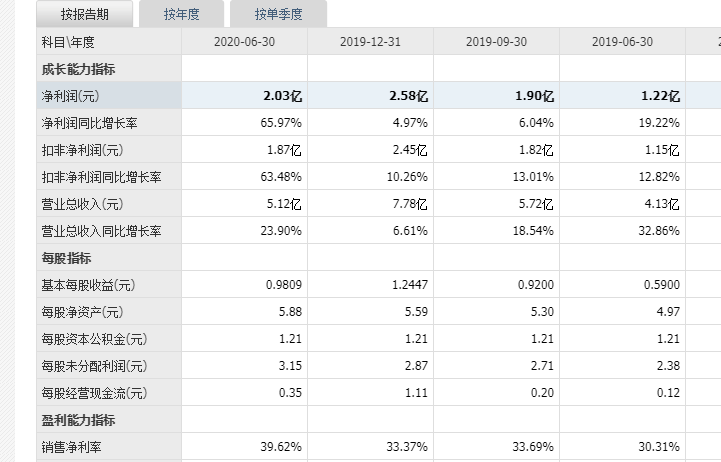Click the 2019-06-30 column header
This screenshot has height=462, width=721.
622,42
